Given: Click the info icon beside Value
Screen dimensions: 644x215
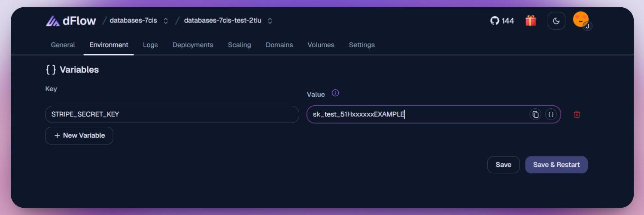Looking at the screenshot, I should tap(335, 93).
